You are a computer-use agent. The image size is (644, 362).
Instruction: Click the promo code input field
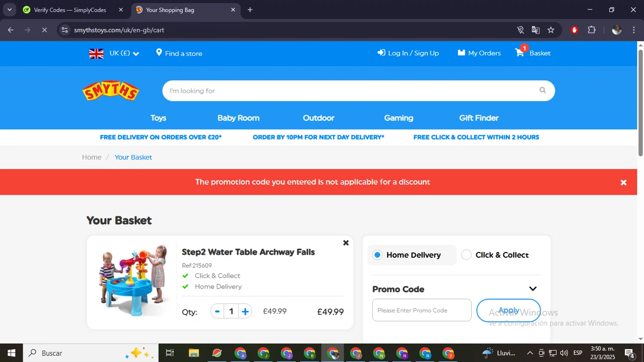pyautogui.click(x=422, y=310)
